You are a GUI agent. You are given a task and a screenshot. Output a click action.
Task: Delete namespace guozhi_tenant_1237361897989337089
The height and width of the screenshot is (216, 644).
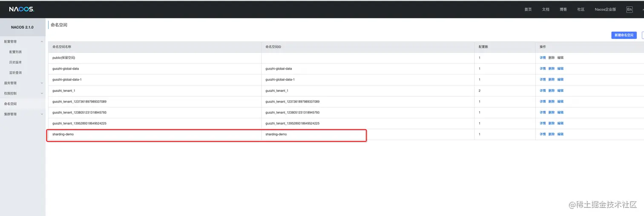(x=552, y=102)
